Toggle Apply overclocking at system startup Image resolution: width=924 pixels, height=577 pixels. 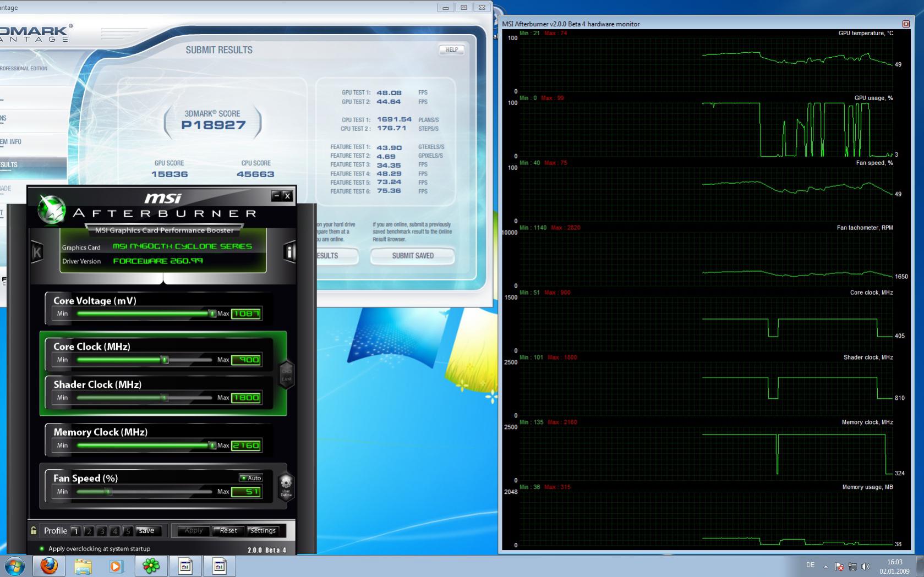(x=41, y=548)
